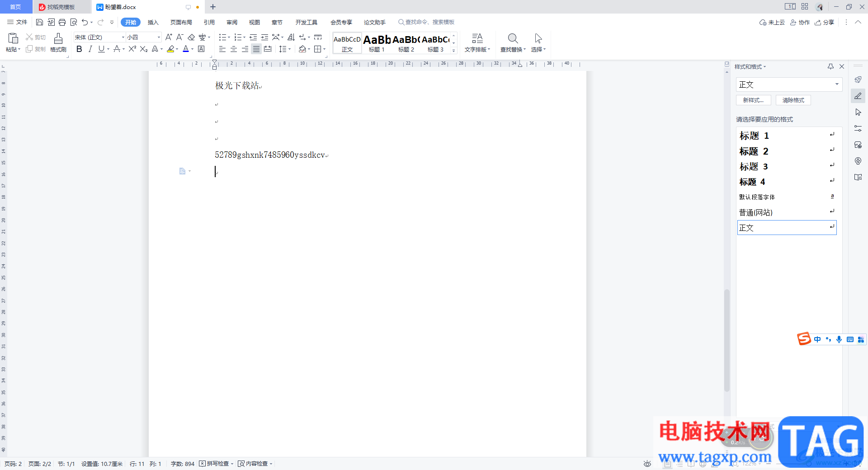This screenshot has width=868, height=470.
Task: Align text to the right
Action: coord(245,49)
